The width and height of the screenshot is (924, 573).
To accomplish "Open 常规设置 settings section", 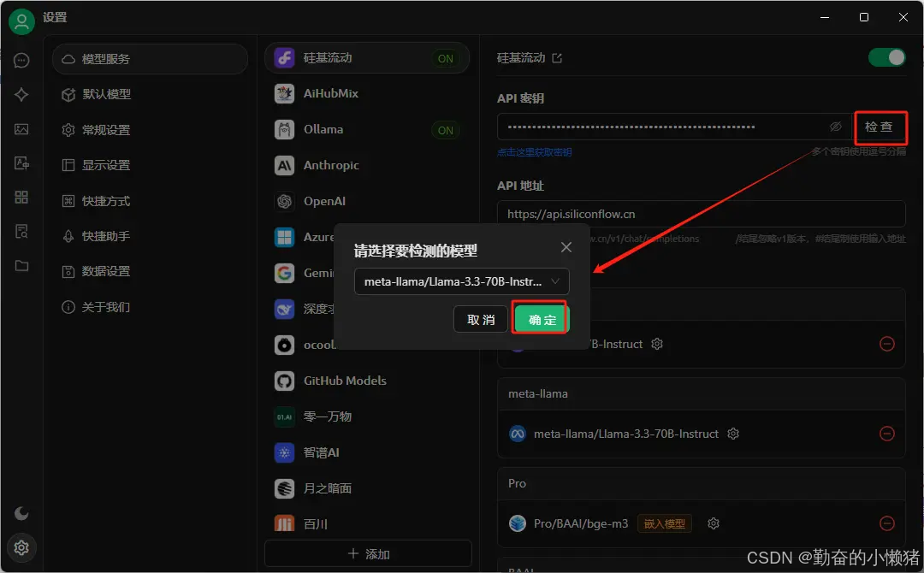I will [x=150, y=129].
